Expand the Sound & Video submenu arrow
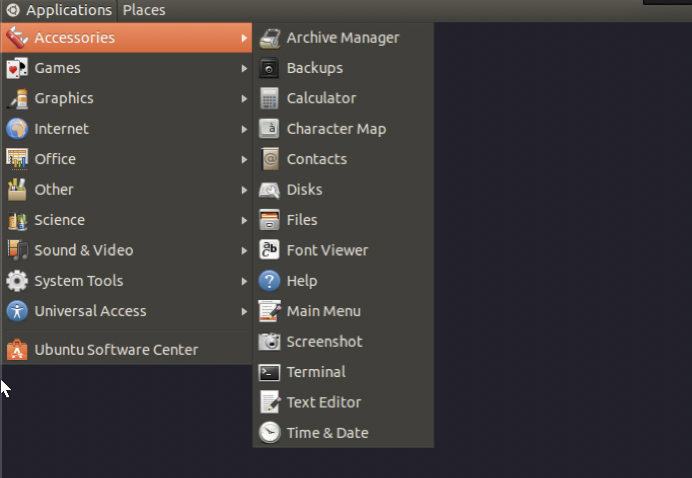 [244, 250]
